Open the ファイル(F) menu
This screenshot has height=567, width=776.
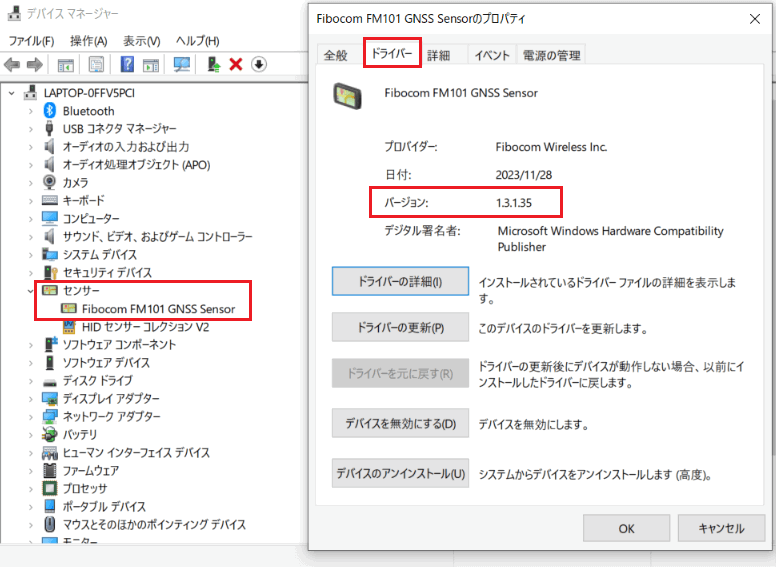[31, 41]
